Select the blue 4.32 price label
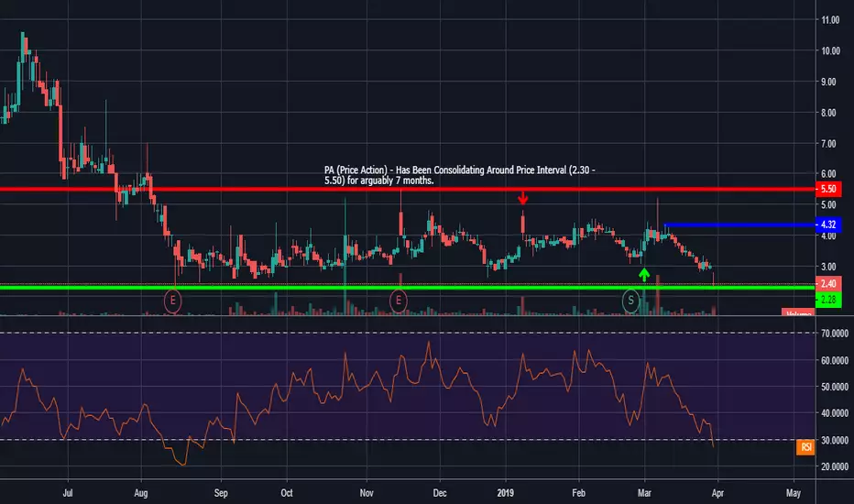This screenshot has height=504, width=854. [x=827, y=225]
